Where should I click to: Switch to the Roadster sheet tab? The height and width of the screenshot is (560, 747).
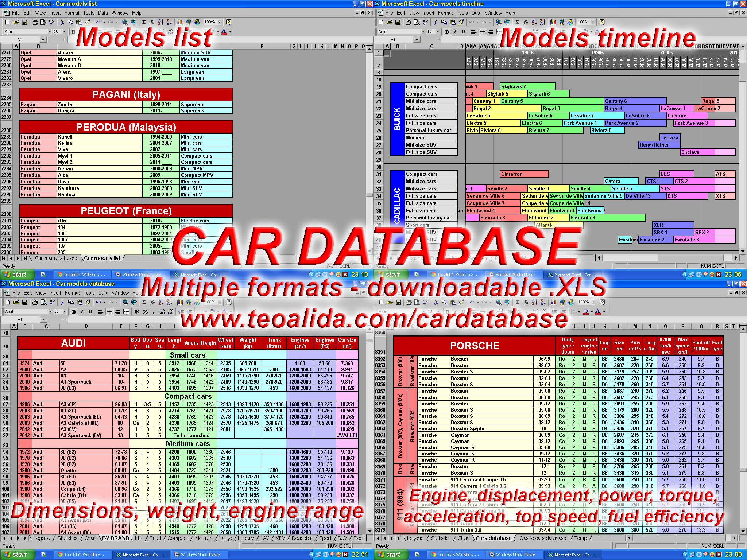[x=302, y=538]
